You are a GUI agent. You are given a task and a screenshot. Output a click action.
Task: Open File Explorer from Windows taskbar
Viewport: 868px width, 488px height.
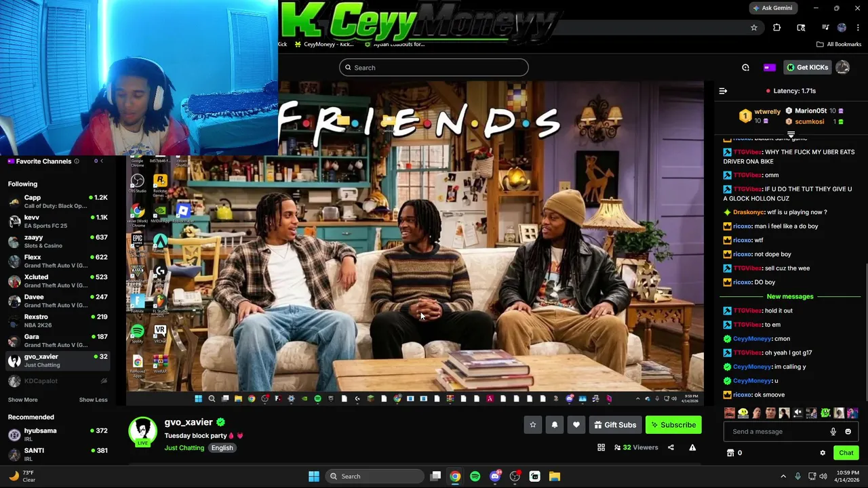[x=555, y=476]
